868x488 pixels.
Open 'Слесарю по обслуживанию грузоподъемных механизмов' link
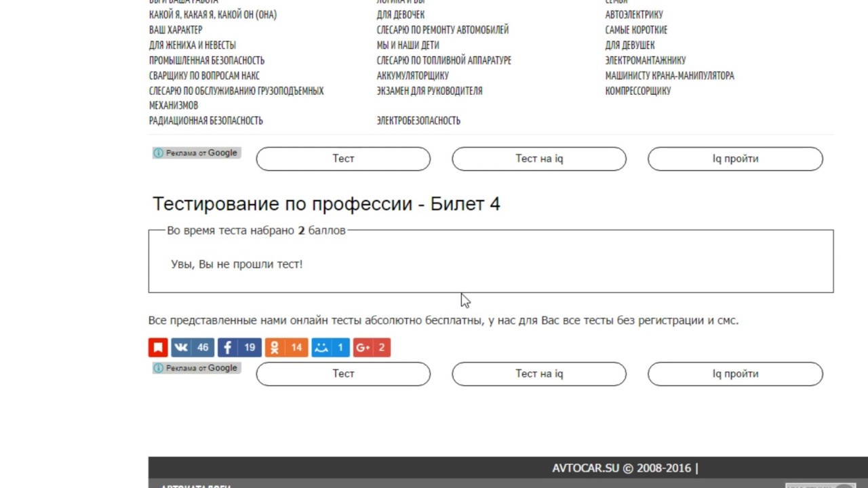236,98
